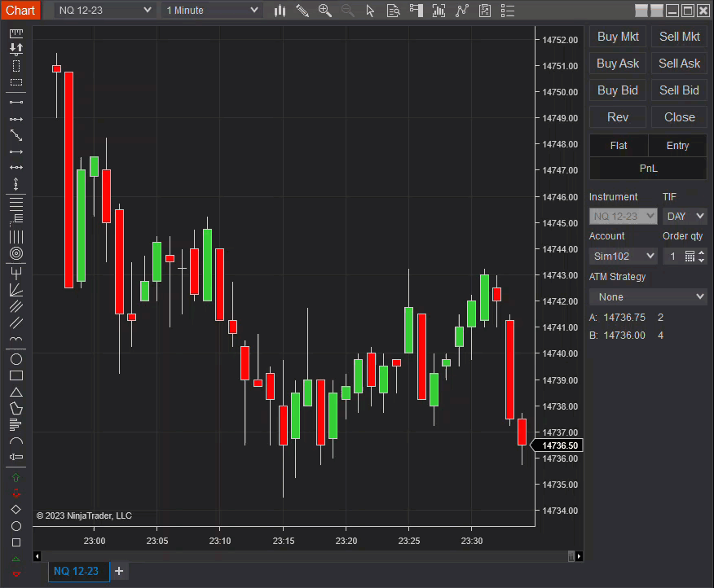Select the Polygon shape tool
714x588 pixels.
(x=16, y=408)
